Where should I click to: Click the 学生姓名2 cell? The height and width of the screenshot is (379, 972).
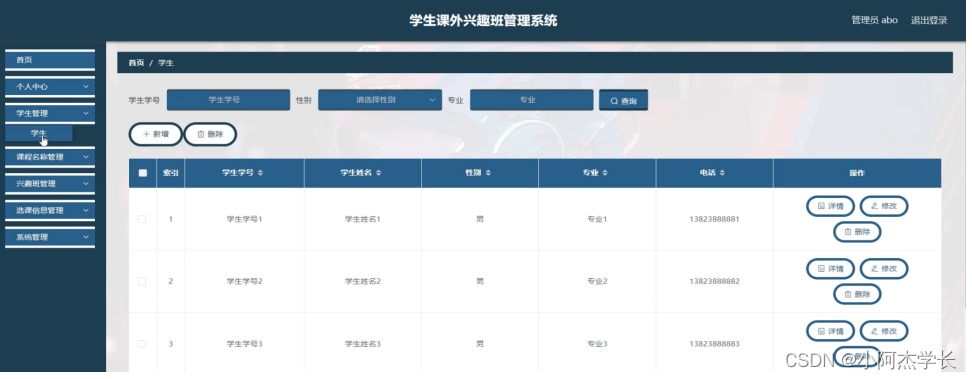363,282
